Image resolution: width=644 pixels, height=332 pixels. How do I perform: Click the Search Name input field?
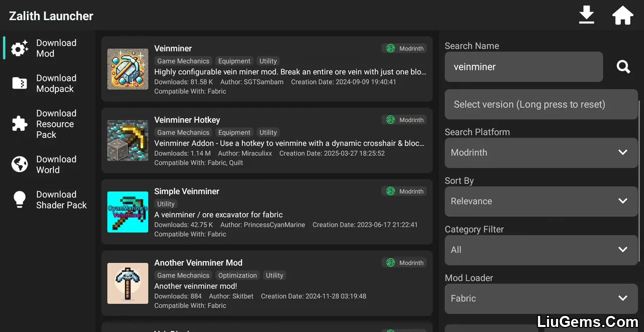(x=524, y=66)
